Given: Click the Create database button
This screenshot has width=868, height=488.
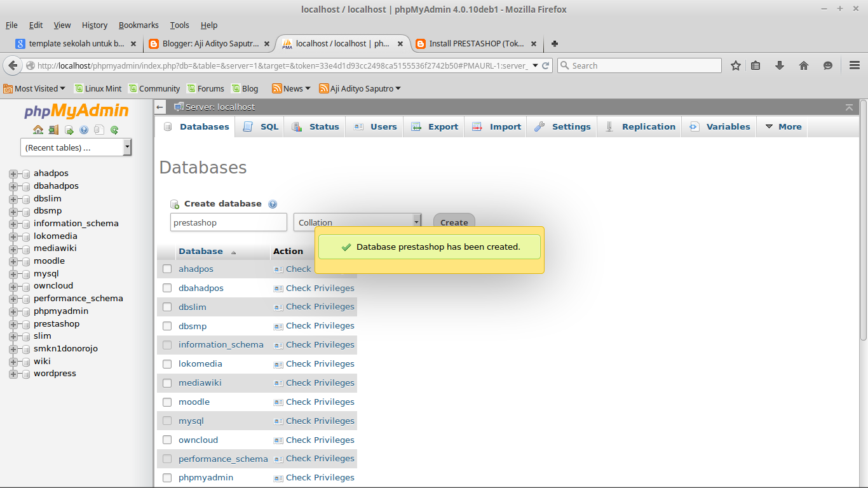Looking at the screenshot, I should (454, 222).
